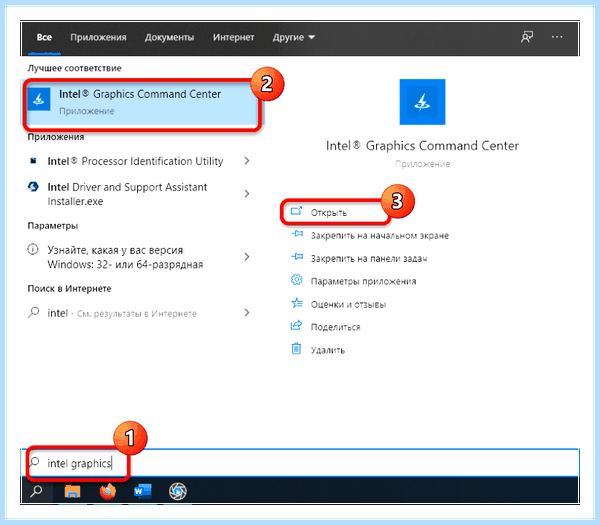Click the pin icon for Закрепить на начальном экране
Screen dimensions: 600x525
297,234
